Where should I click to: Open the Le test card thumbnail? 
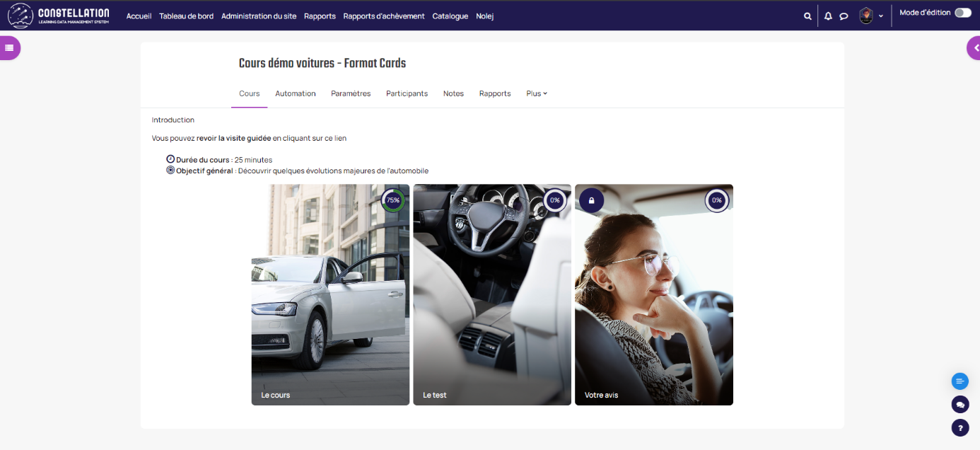pos(492,294)
